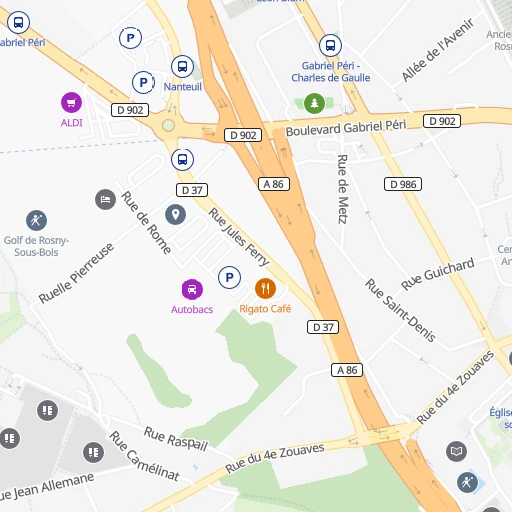Select the parking icon beside Autobacs
This screenshot has height=512, width=512.
click(229, 277)
